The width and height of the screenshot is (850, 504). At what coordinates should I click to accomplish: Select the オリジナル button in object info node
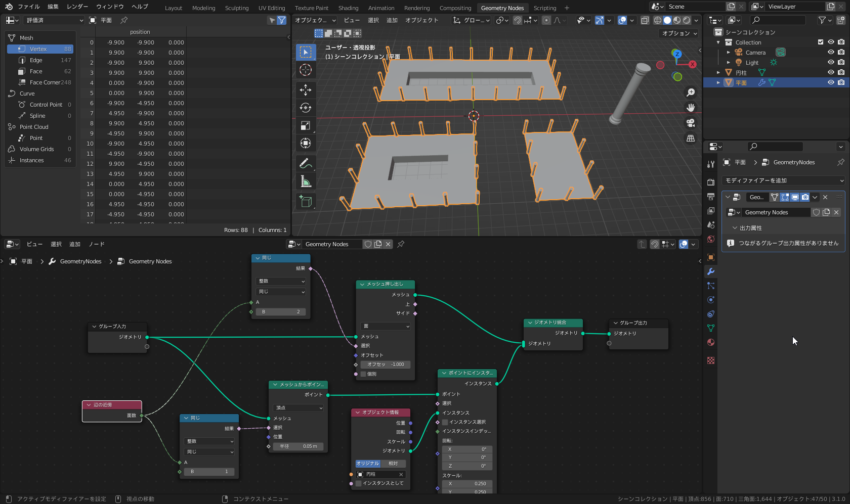368,464
